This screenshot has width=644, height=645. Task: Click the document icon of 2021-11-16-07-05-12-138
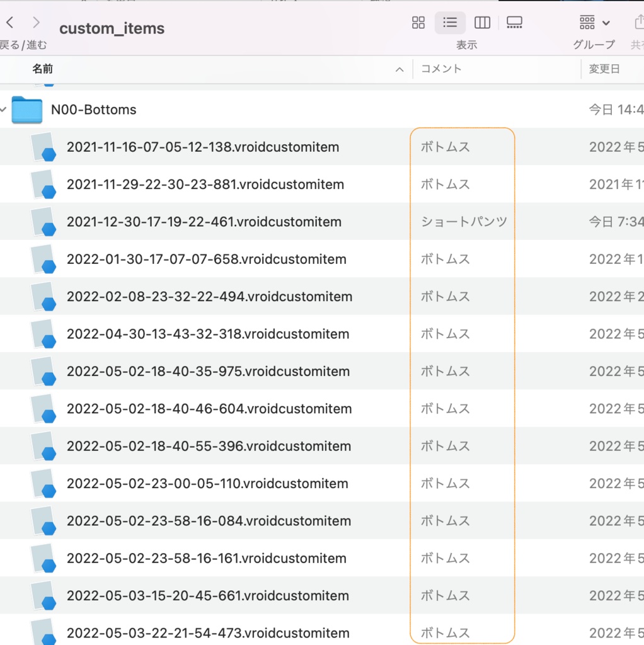[43, 147]
